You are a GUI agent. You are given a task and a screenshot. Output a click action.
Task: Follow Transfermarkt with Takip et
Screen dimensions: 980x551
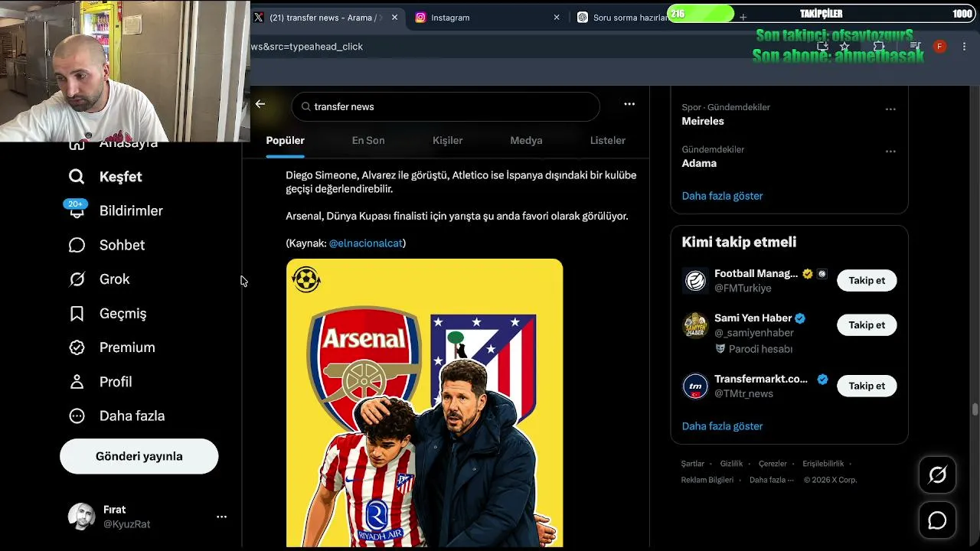(867, 386)
